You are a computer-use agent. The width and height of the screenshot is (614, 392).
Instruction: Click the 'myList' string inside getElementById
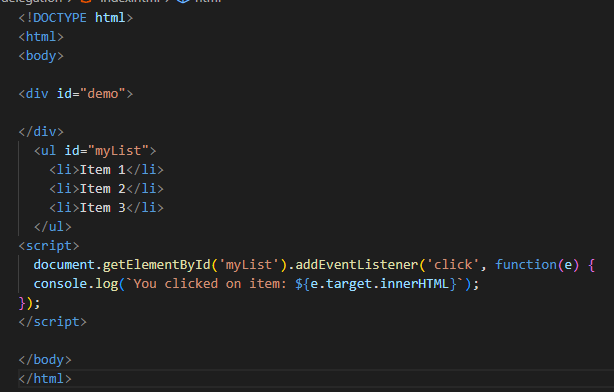[249, 265]
